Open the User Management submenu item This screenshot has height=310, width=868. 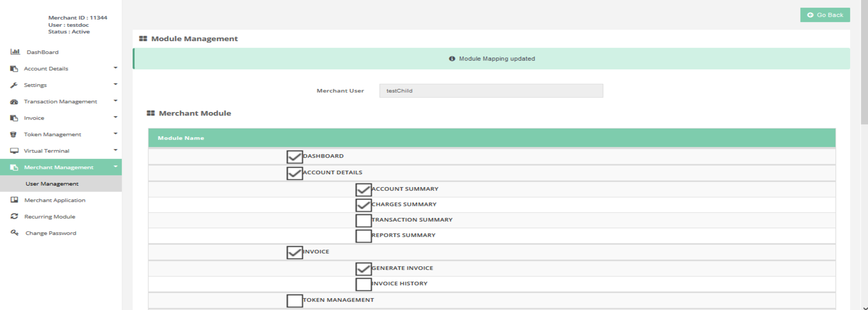(52, 184)
